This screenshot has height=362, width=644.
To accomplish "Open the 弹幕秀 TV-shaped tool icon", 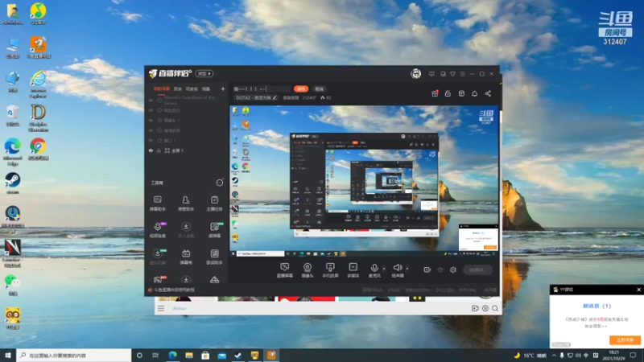I will [x=186, y=257].
